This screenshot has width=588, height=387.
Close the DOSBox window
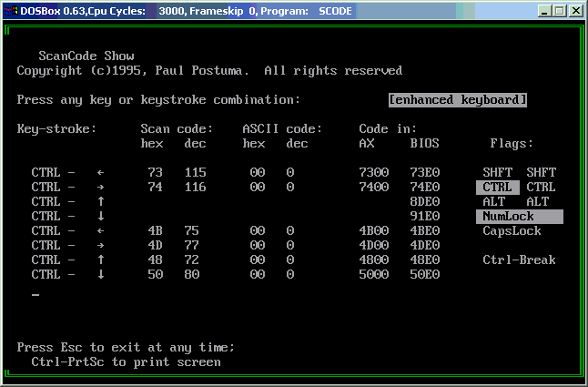coord(575,11)
